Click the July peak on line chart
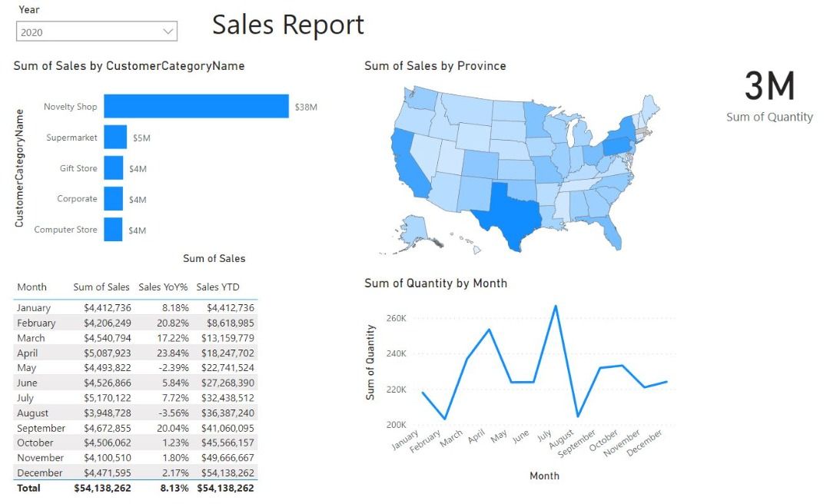The width and height of the screenshot is (830, 504). point(556,306)
